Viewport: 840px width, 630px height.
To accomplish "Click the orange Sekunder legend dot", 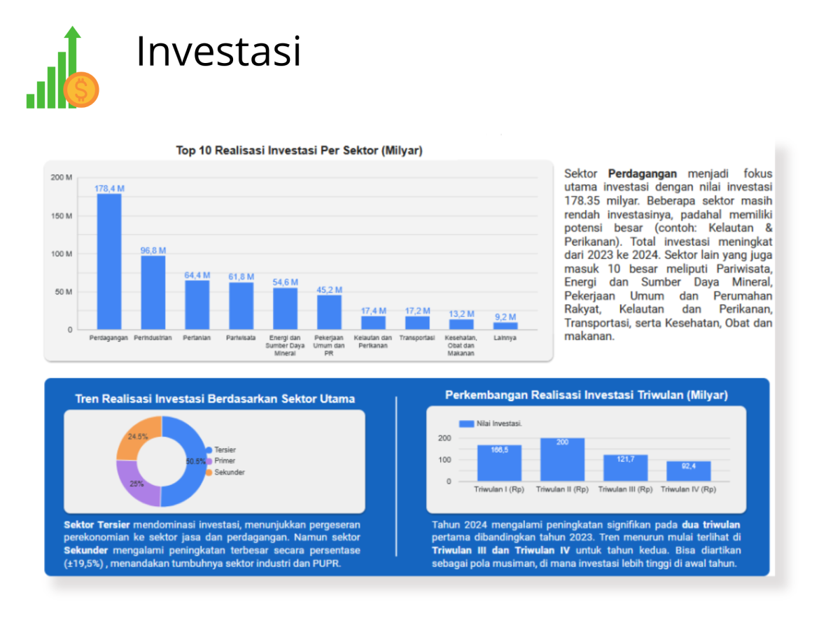I will [x=209, y=472].
